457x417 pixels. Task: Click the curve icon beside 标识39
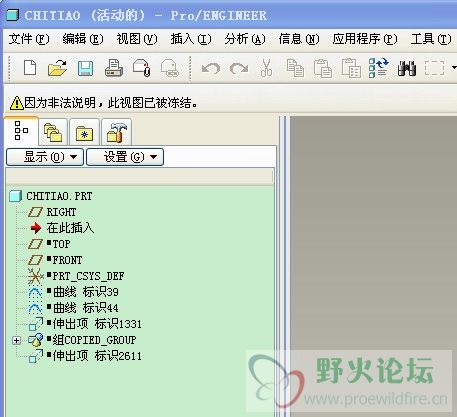click(x=35, y=292)
